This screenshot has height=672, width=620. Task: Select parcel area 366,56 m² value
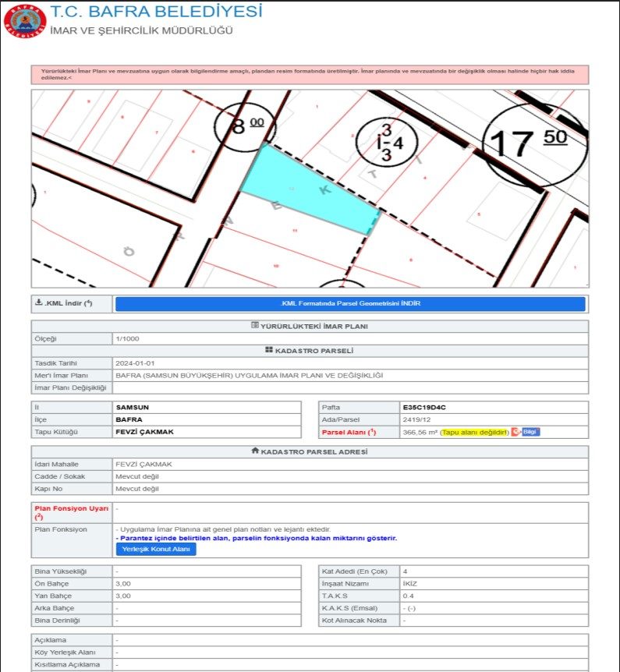(x=420, y=433)
